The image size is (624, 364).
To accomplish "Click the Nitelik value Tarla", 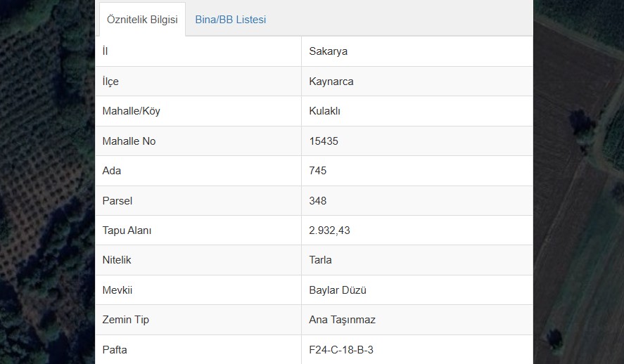I will pyautogui.click(x=320, y=260).
